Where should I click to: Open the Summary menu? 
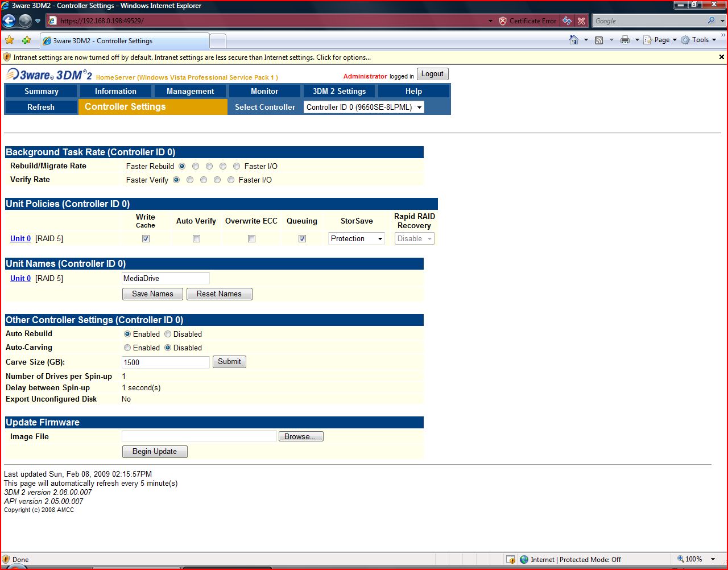41,91
